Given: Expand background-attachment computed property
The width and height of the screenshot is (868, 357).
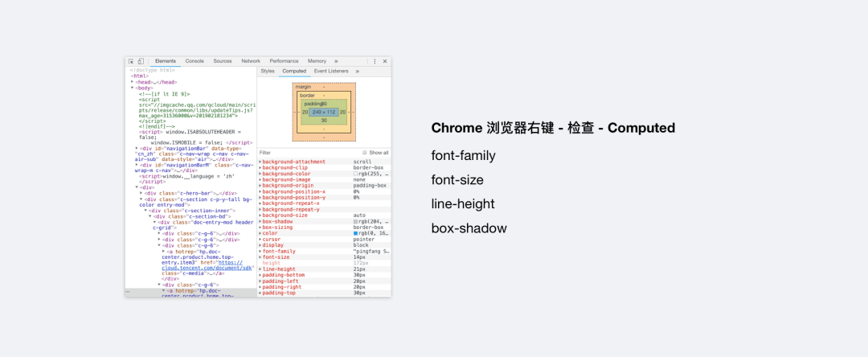Looking at the screenshot, I should (x=260, y=162).
